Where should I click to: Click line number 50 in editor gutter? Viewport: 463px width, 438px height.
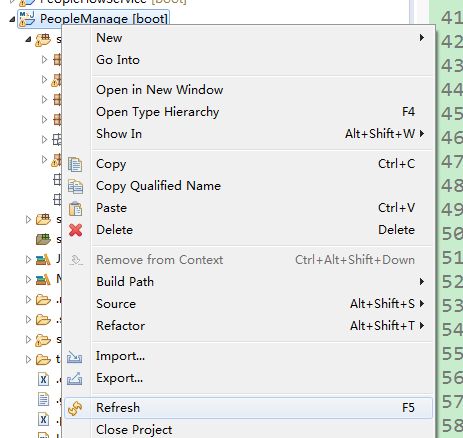[x=452, y=233]
